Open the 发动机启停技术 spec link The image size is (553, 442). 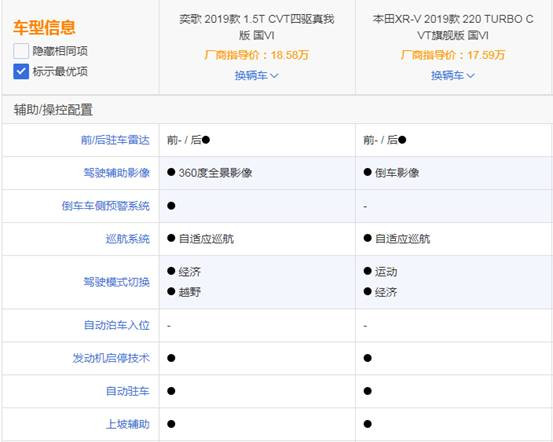(111, 358)
